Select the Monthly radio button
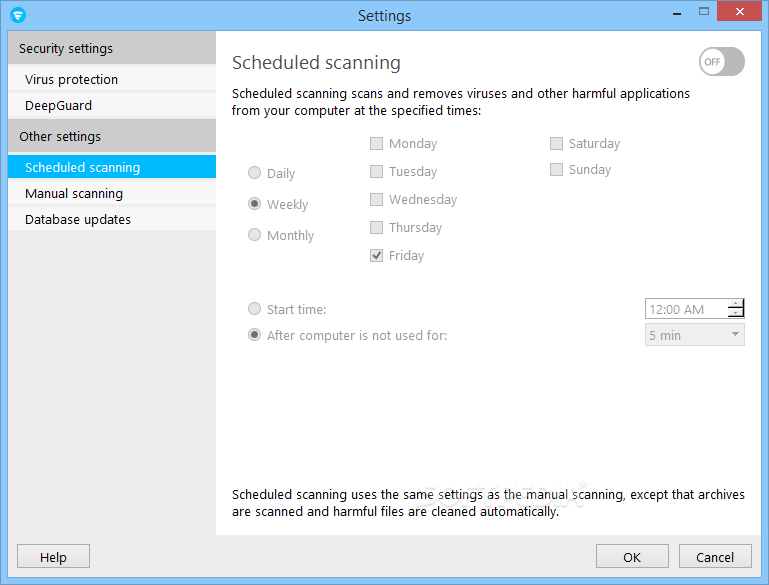Image resolution: width=769 pixels, height=585 pixels. click(x=254, y=234)
